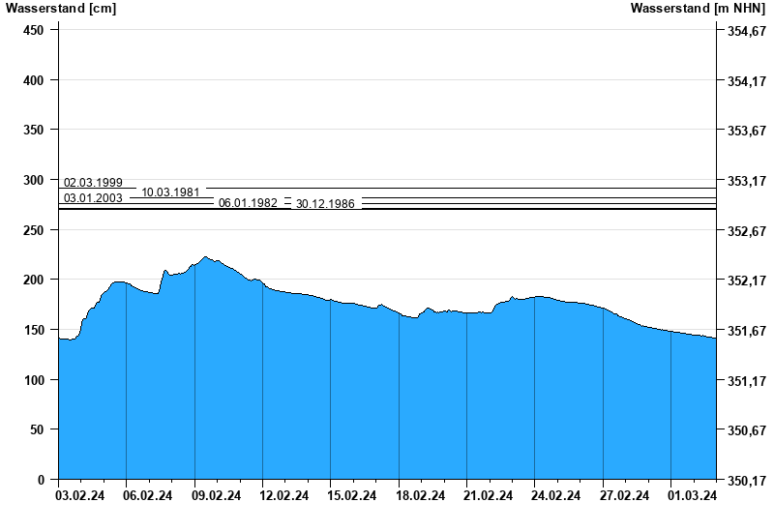Click the 02.03.1999 historic flood label
The width and height of the screenshot is (774, 532).
93,183
